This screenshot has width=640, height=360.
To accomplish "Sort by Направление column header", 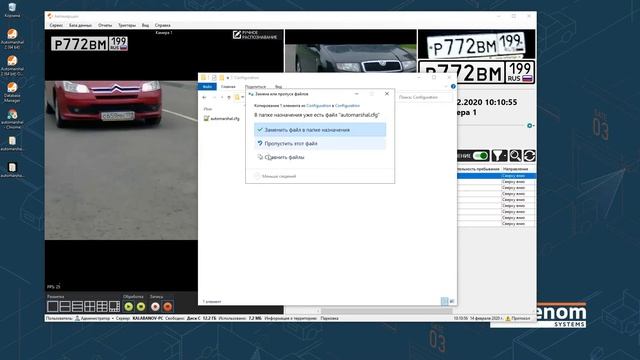I will pos(516,169).
